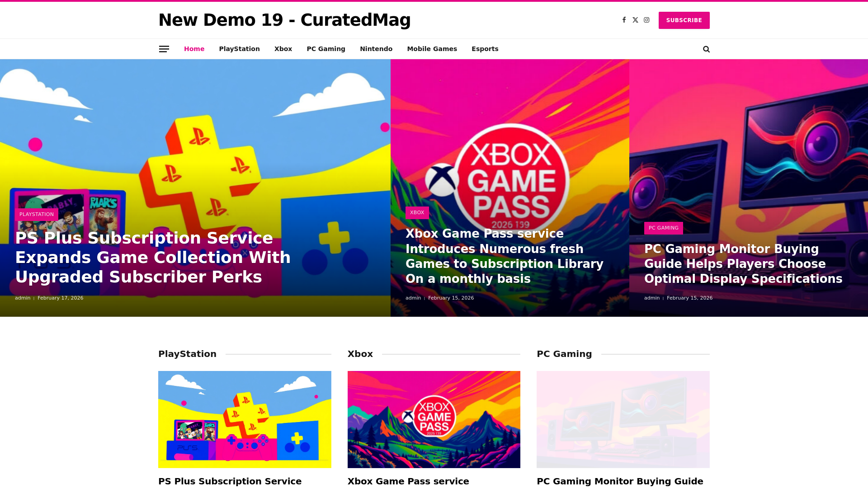Click the SUBSCRIBE button
The width and height of the screenshot is (868, 488).
pyautogui.click(x=684, y=20)
